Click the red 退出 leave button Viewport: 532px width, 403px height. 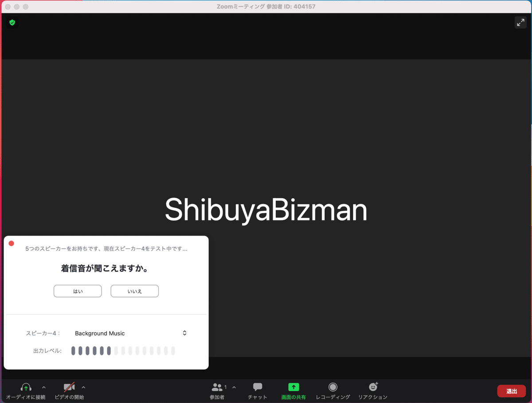(x=512, y=391)
